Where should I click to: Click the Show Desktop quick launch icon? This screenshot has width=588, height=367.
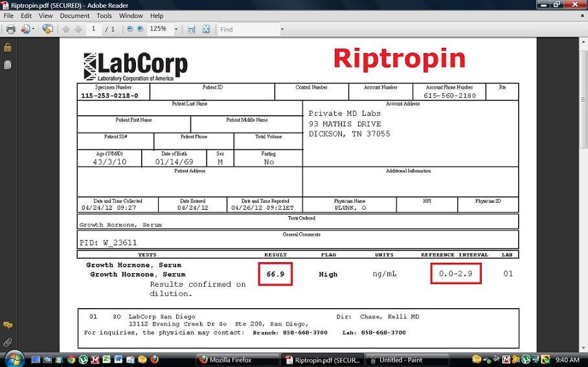click(36, 360)
